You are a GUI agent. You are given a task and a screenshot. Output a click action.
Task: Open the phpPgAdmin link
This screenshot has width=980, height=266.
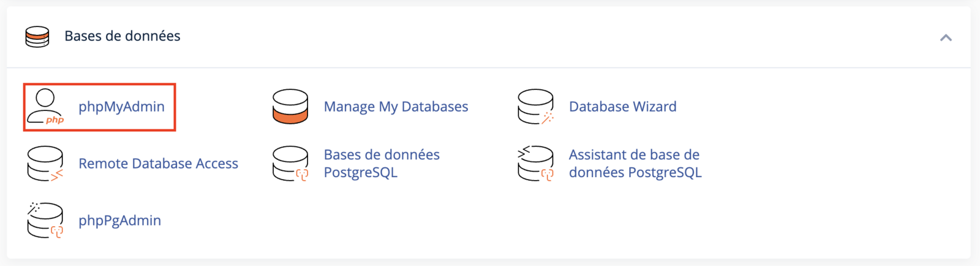[119, 221]
